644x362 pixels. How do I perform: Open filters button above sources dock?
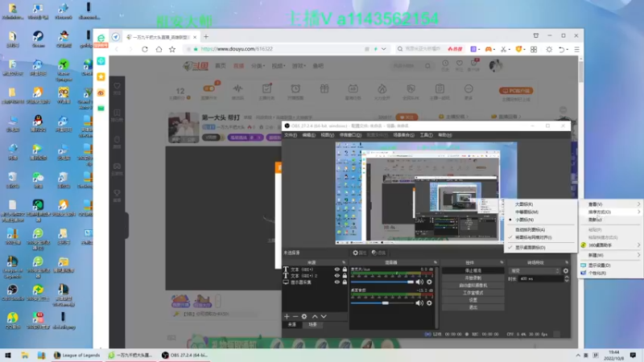tap(378, 253)
